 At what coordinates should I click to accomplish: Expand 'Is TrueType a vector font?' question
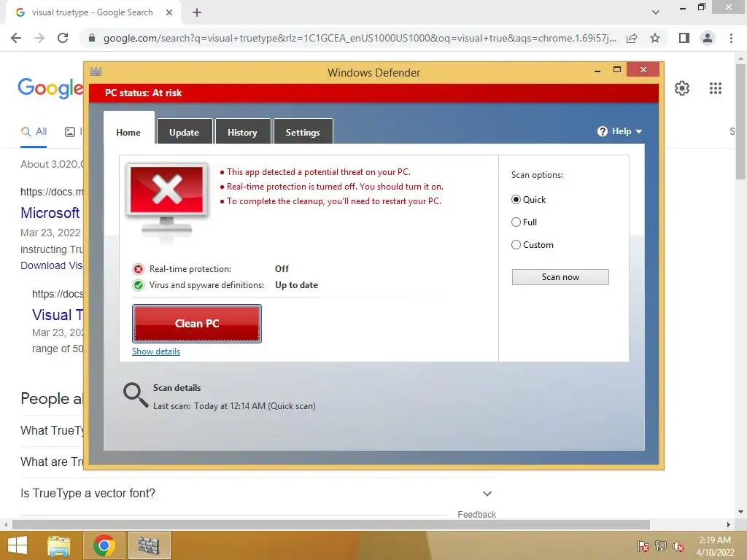click(x=487, y=494)
